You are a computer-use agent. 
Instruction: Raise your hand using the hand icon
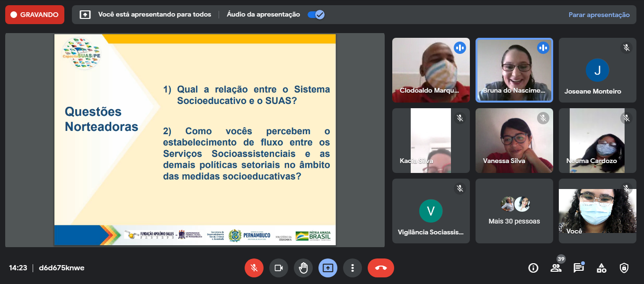tap(303, 268)
